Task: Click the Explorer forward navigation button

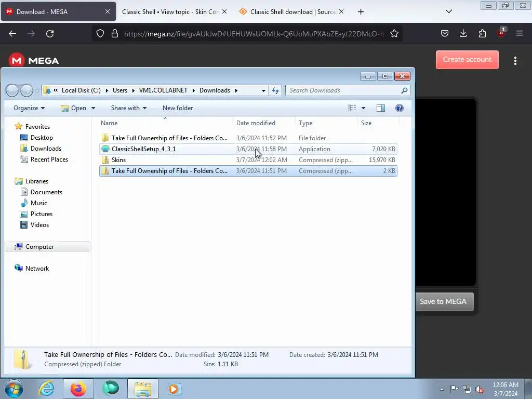Action: (x=27, y=90)
